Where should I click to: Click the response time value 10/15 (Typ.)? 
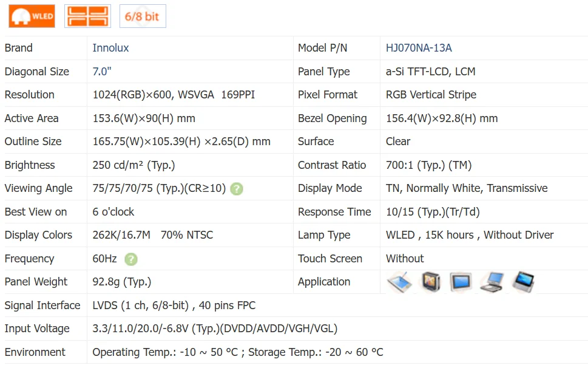tap(415, 212)
